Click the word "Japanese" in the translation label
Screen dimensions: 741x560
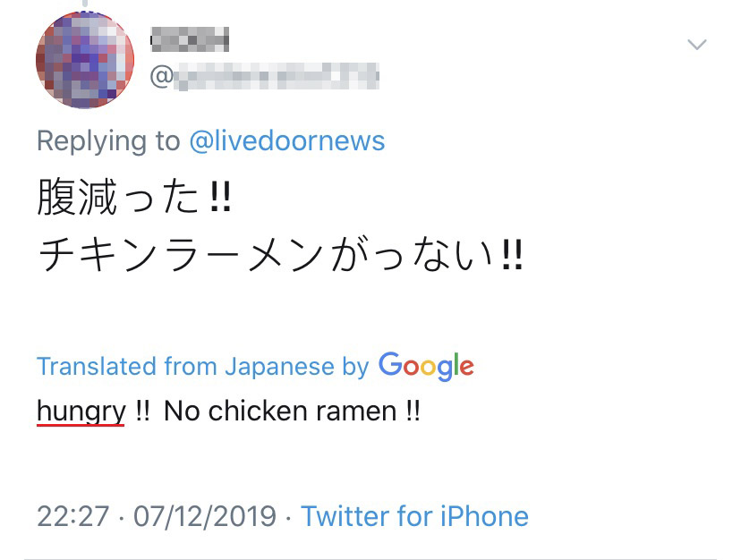point(280,366)
